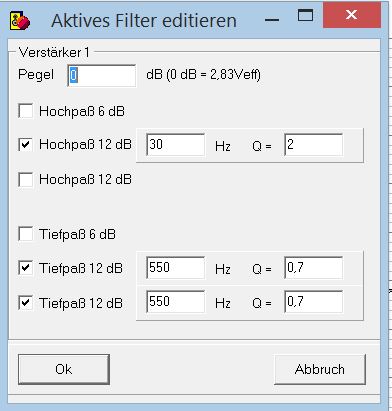Uncheck the checked Hochpaß 12 dB filter

(x=26, y=145)
